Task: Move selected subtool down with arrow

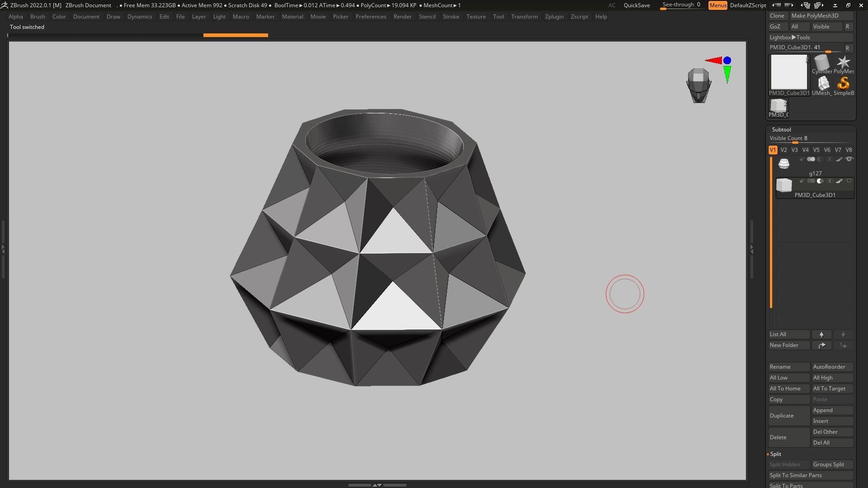Action: 843,334
